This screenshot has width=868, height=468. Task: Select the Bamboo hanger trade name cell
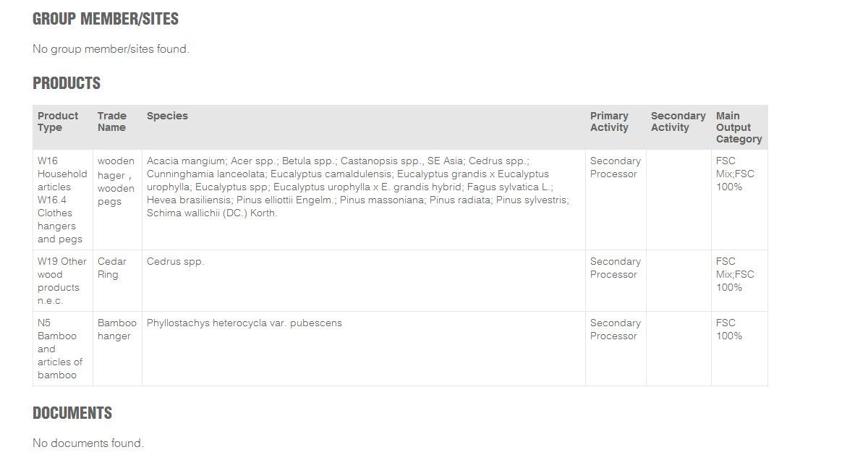[116, 329]
